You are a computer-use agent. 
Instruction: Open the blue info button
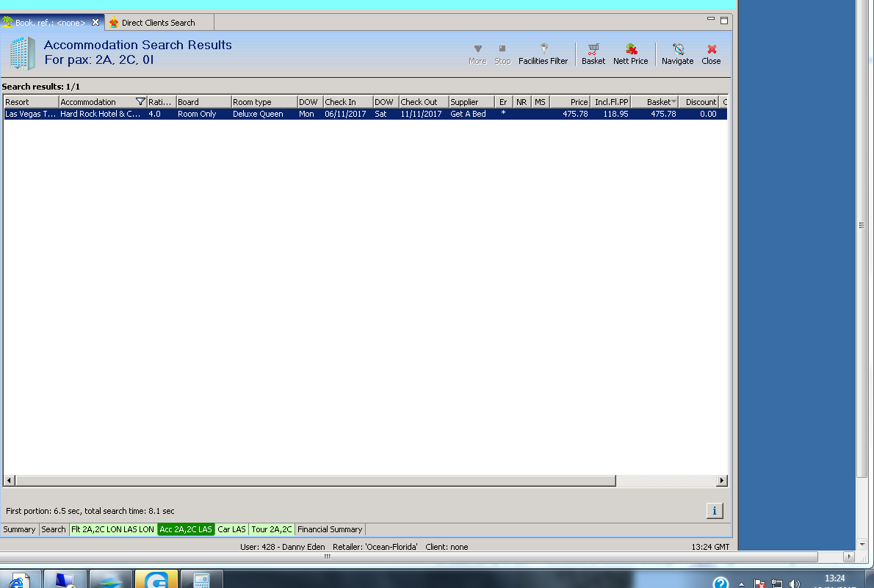click(x=715, y=510)
